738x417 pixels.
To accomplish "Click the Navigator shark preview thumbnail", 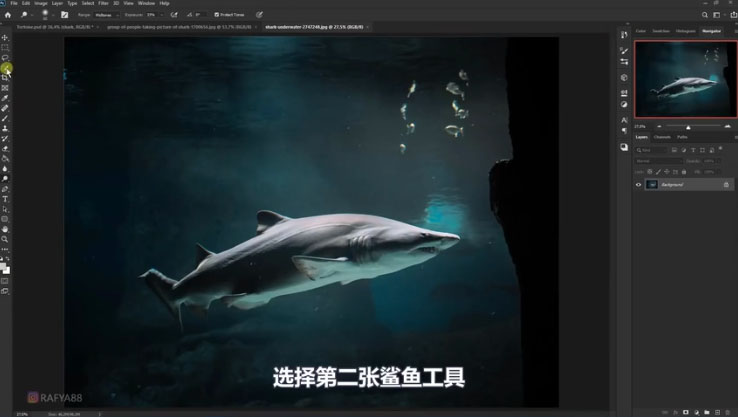I will (x=685, y=78).
